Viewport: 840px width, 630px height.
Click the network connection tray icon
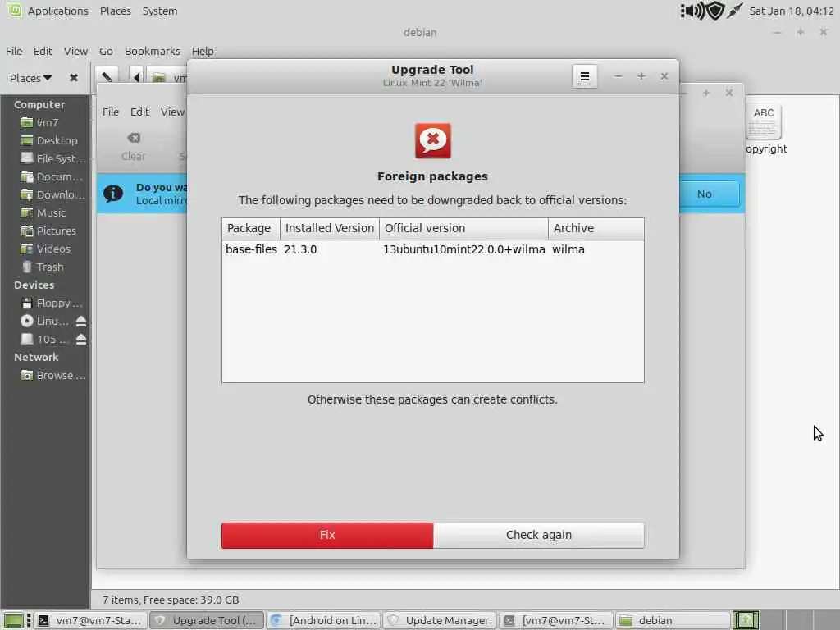click(735, 10)
